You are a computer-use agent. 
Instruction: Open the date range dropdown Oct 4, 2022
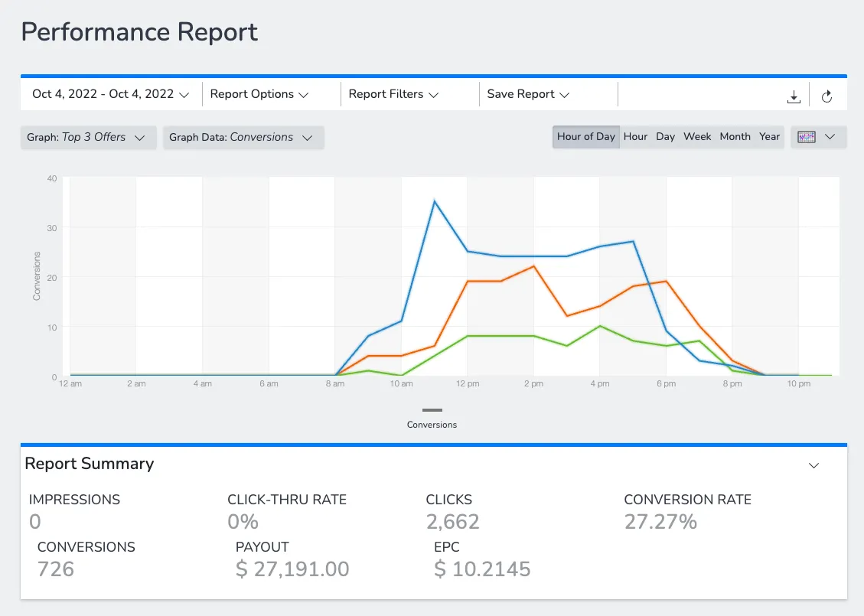tap(111, 94)
